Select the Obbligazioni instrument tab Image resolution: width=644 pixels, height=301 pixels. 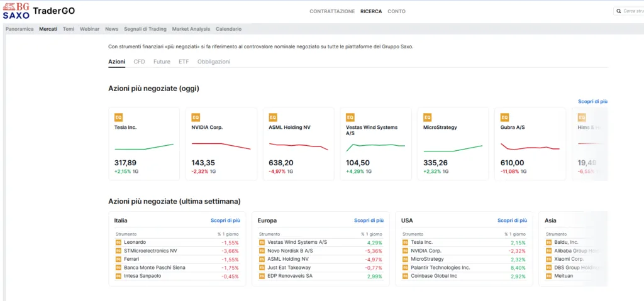pyautogui.click(x=214, y=62)
